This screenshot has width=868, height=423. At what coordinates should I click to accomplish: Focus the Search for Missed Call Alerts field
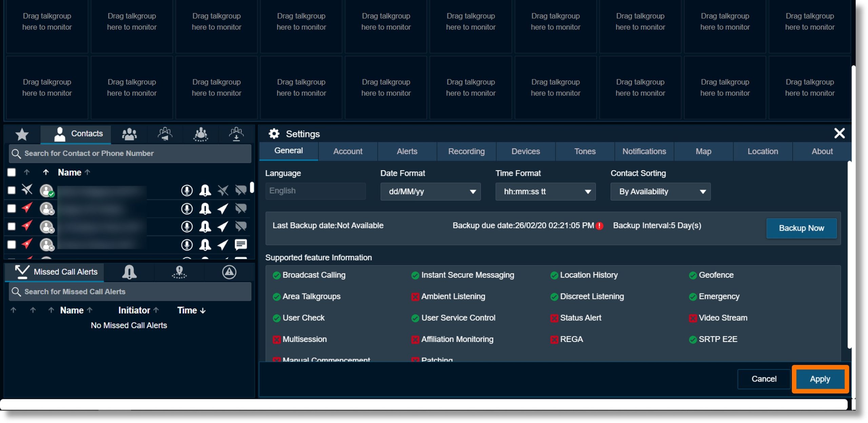(130, 292)
